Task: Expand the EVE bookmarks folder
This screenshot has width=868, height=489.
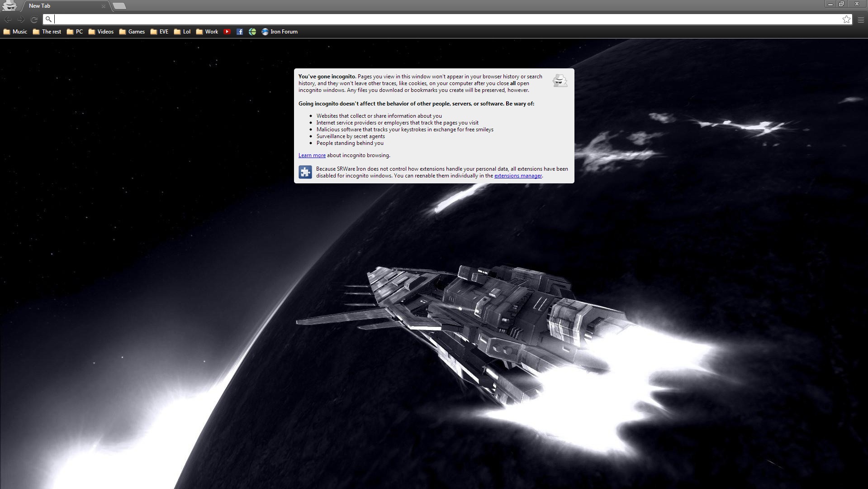Action: pyautogui.click(x=159, y=32)
